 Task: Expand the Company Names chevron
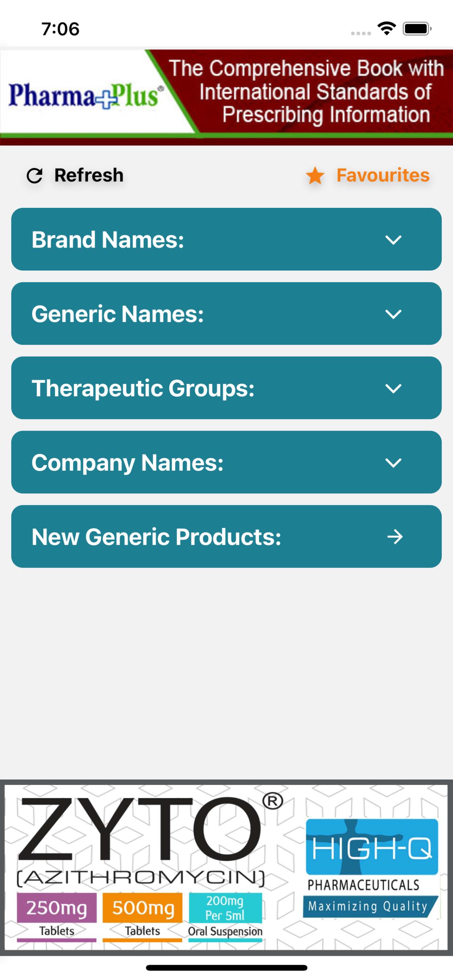click(x=393, y=463)
